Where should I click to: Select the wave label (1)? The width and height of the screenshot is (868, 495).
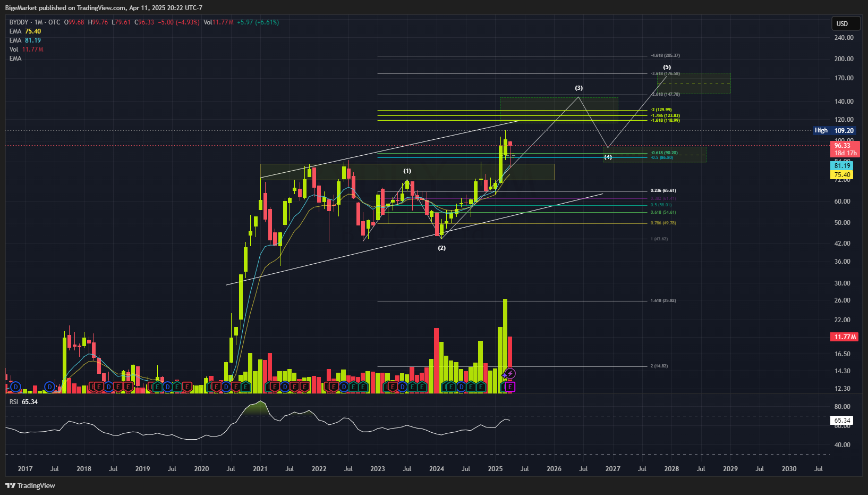[407, 171]
